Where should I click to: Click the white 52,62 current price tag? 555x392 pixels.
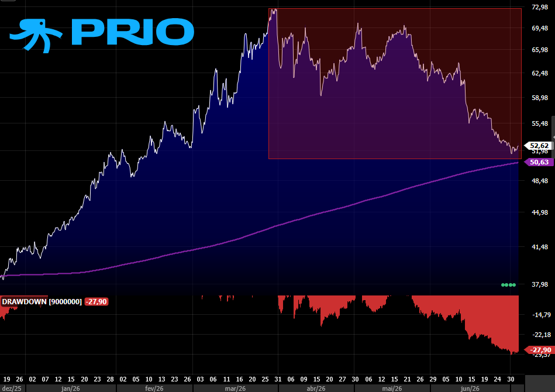[x=539, y=146]
